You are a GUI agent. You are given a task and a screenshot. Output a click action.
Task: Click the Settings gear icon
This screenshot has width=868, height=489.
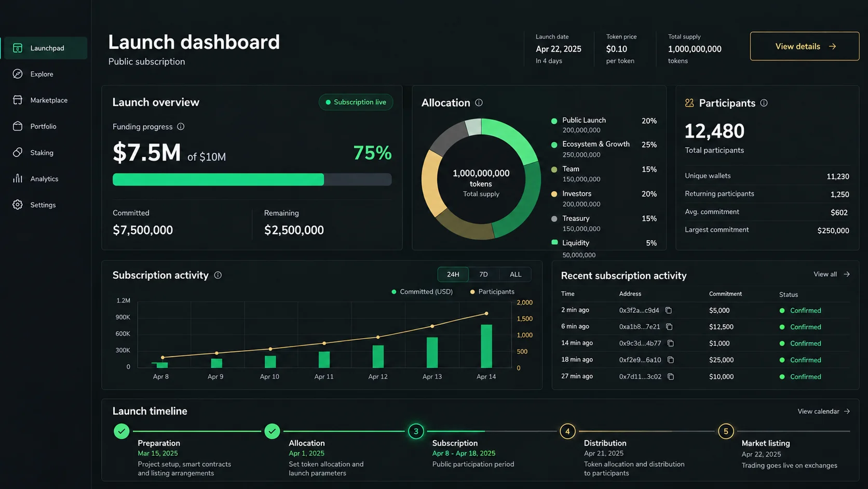click(x=18, y=205)
